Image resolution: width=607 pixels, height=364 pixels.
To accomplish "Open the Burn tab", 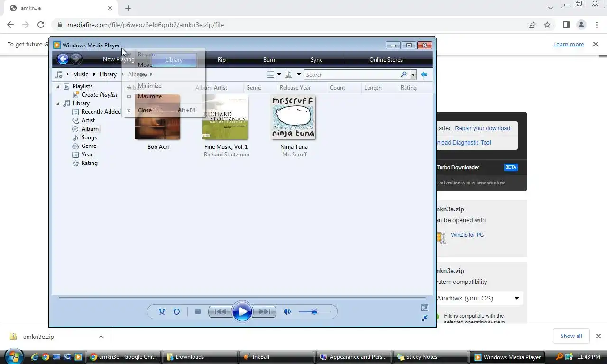I will pyautogui.click(x=269, y=60).
